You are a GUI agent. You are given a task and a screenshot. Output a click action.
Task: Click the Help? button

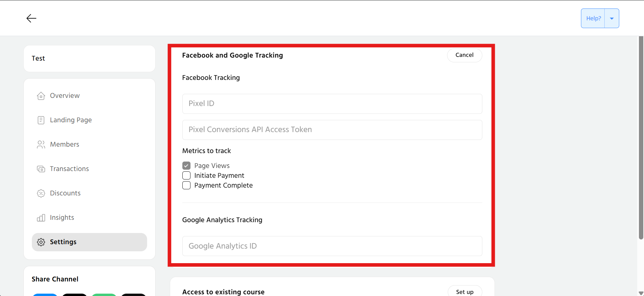(593, 18)
